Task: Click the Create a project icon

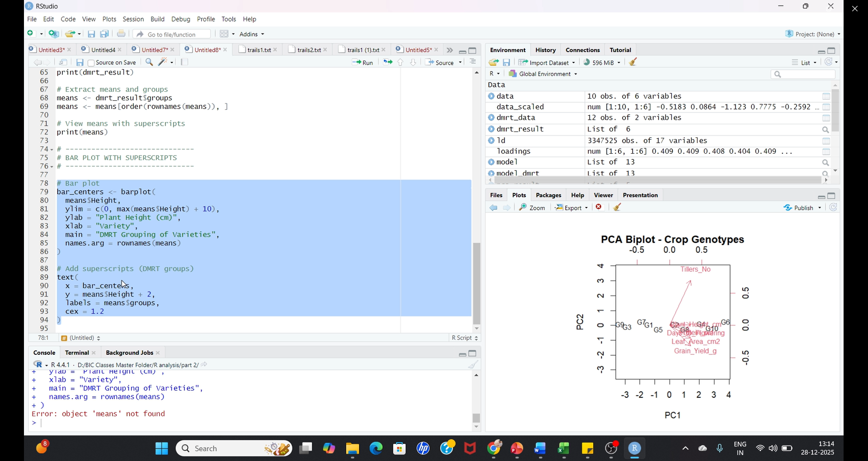Action: (54, 34)
